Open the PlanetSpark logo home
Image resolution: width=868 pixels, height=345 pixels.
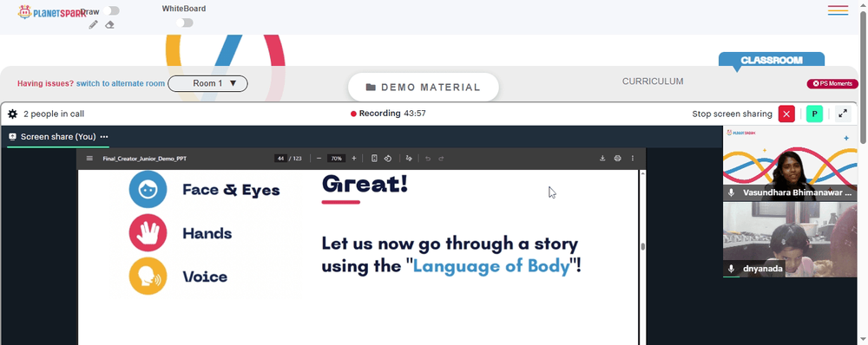coord(52,11)
